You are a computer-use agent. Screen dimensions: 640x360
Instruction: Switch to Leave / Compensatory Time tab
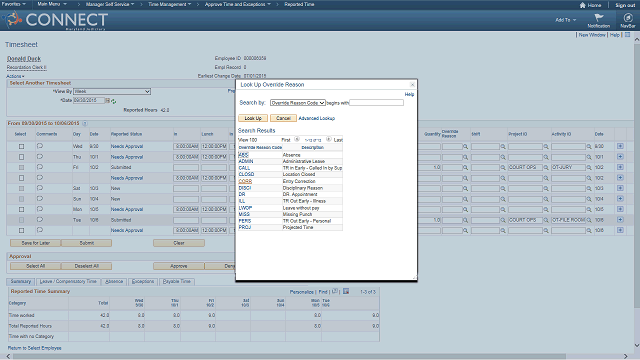68,282
